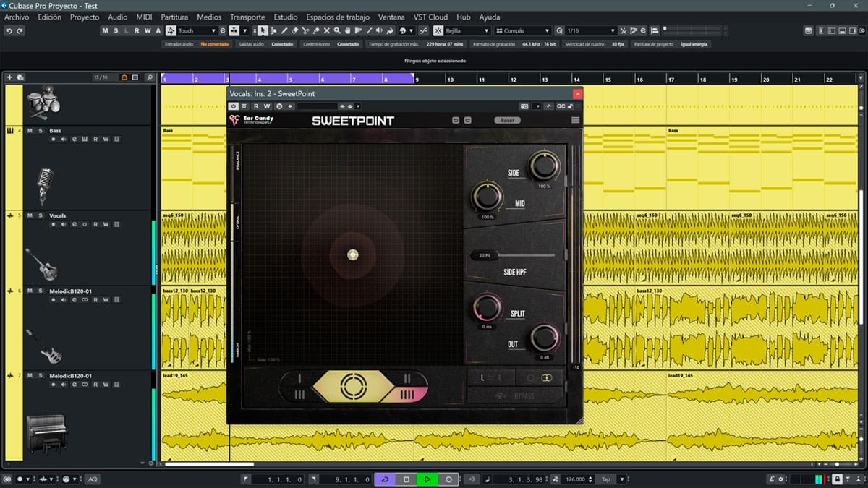Open the Proyecto menu
The height and width of the screenshot is (488, 868).
[85, 17]
